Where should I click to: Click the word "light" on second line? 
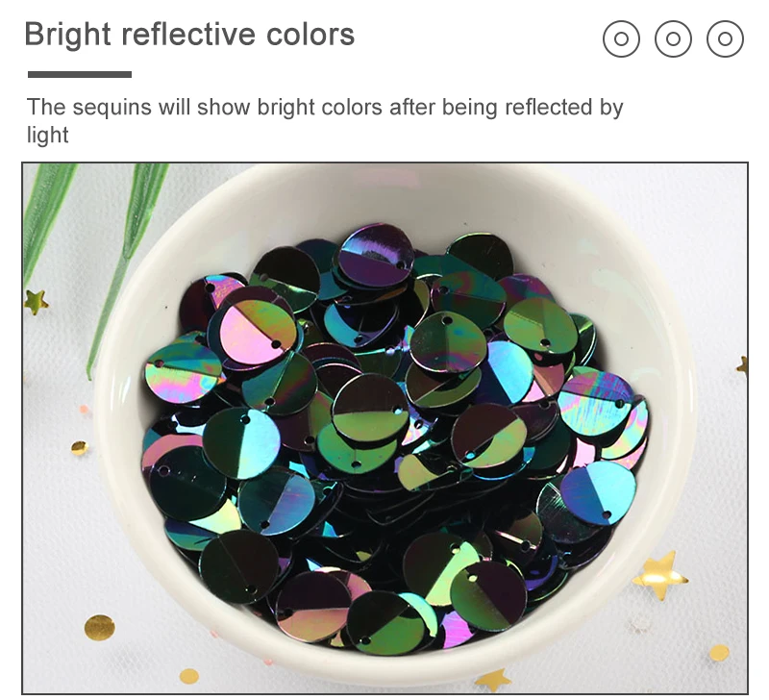click(x=47, y=135)
